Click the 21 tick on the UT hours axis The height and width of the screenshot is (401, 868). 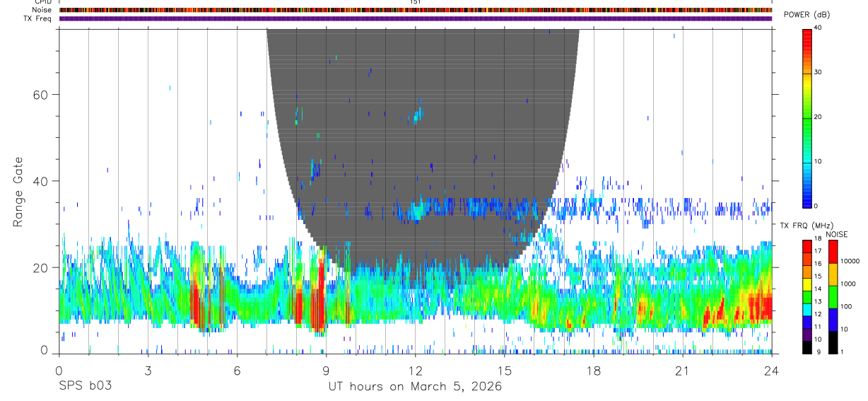point(682,371)
